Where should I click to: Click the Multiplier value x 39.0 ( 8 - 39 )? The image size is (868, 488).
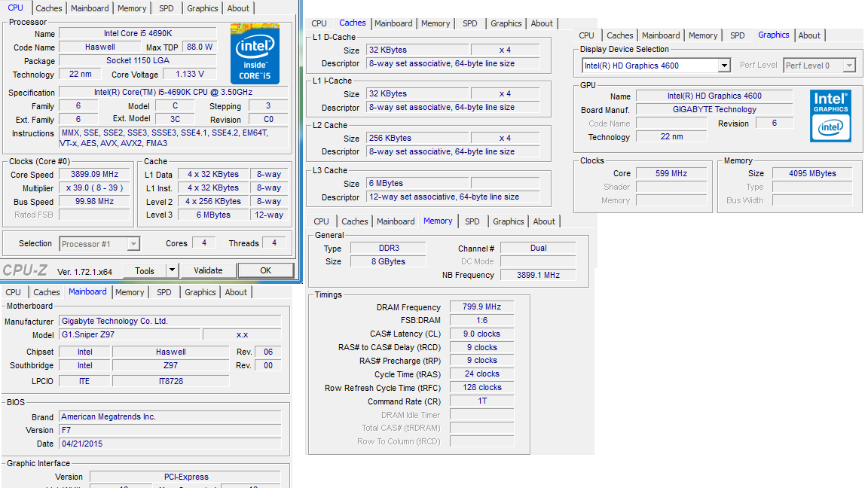(x=95, y=188)
